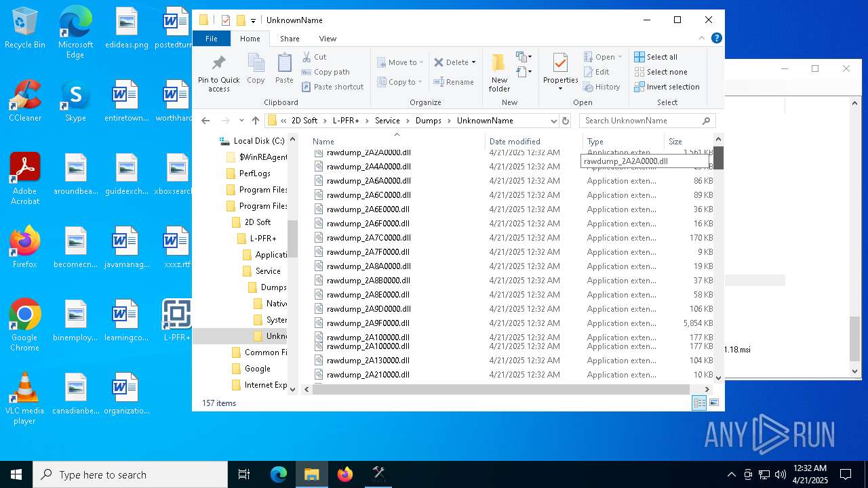Open Microsoft Edge from the taskbar

279,474
